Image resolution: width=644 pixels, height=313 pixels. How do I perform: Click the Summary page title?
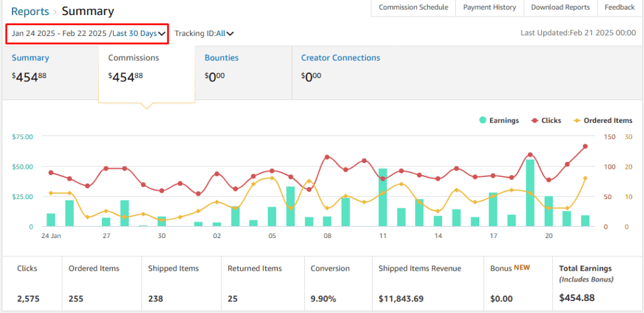pos(88,11)
